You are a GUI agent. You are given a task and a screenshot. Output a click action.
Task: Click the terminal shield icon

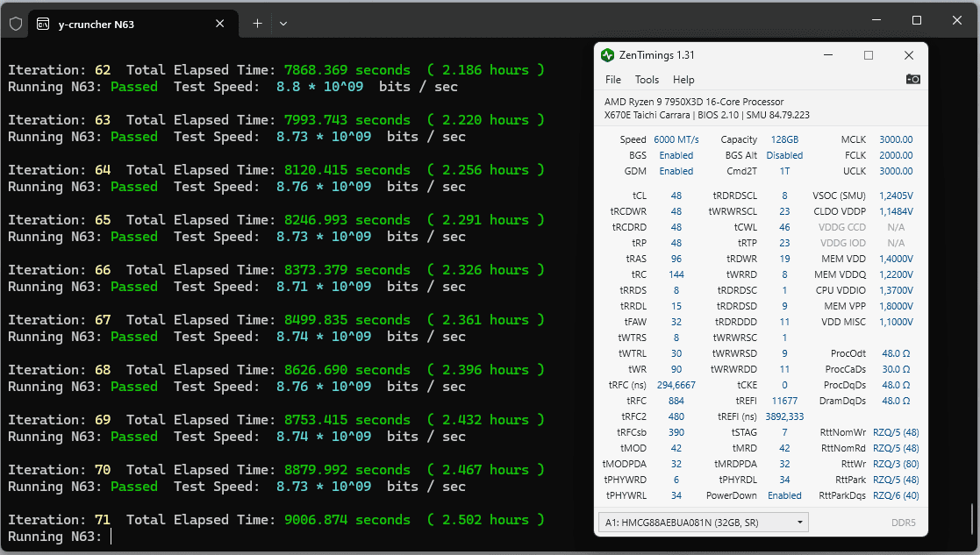(x=16, y=24)
